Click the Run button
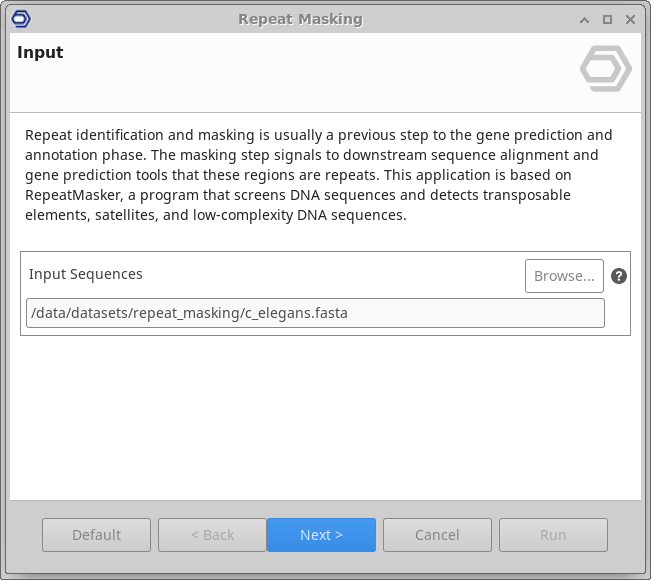Image resolution: width=651 pixels, height=580 pixels. (x=553, y=535)
